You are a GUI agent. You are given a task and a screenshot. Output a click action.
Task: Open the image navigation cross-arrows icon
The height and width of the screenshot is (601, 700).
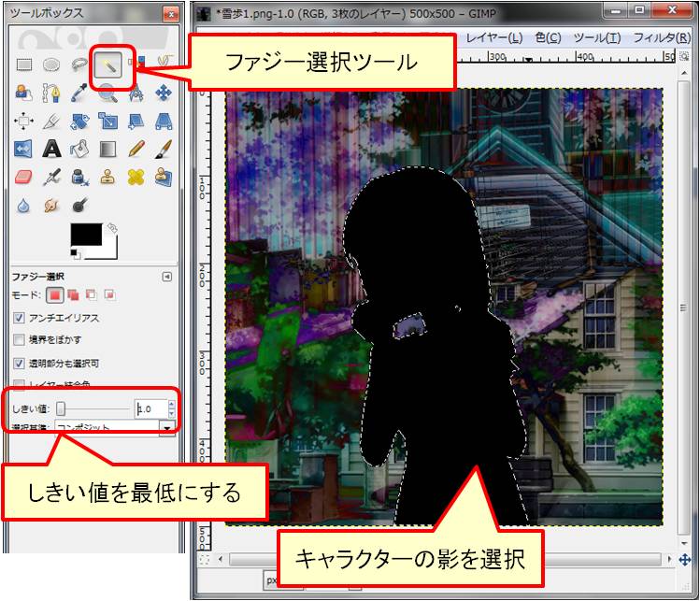tap(684, 560)
